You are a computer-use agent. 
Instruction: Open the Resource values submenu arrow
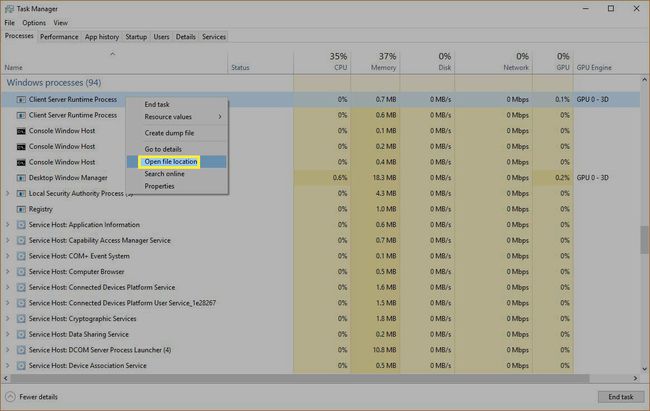[x=220, y=117]
